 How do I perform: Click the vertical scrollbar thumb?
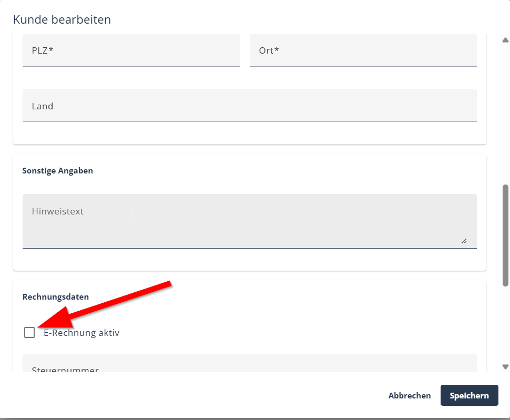[505, 235]
